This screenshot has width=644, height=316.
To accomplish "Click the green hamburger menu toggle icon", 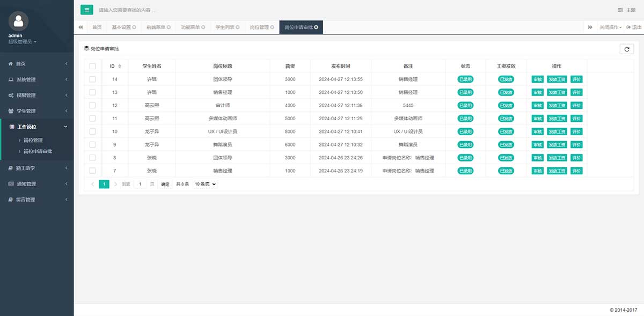I will (86, 10).
